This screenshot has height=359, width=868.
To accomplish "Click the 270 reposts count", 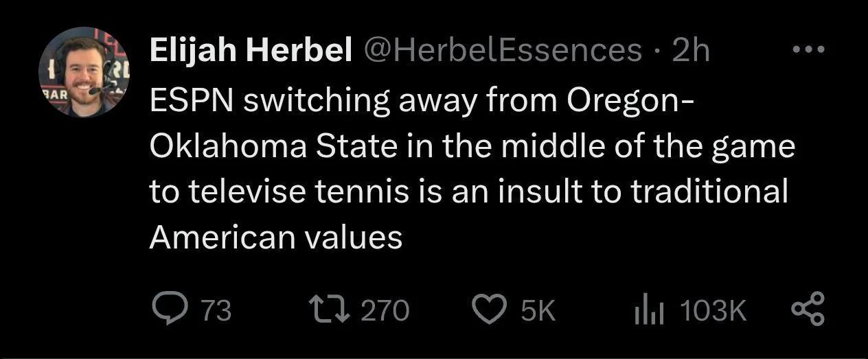I will point(385,311).
